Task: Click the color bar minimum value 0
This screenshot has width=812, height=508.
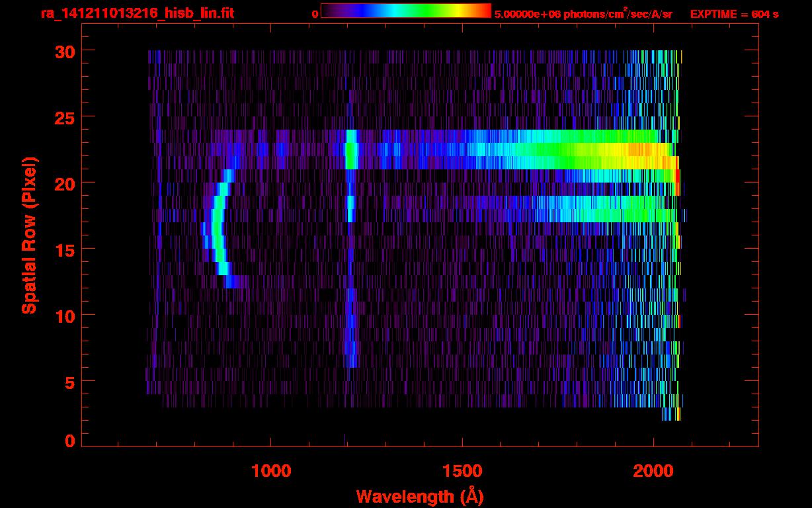Action: click(315, 14)
